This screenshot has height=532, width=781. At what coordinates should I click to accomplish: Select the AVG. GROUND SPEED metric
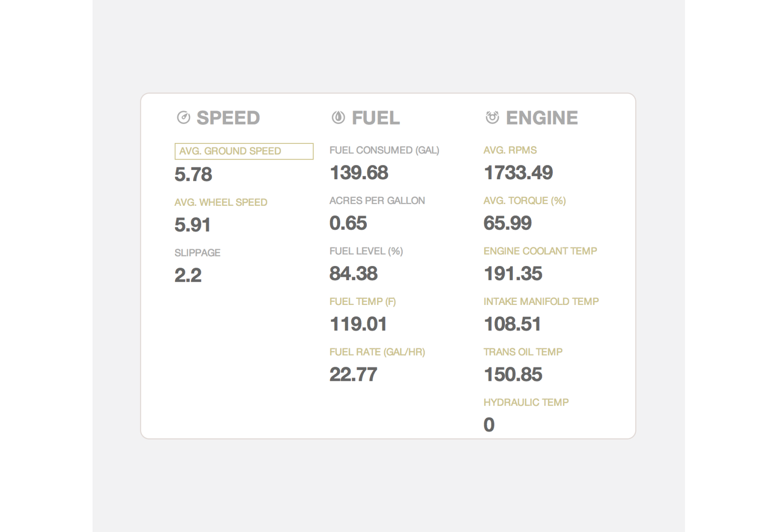click(244, 151)
